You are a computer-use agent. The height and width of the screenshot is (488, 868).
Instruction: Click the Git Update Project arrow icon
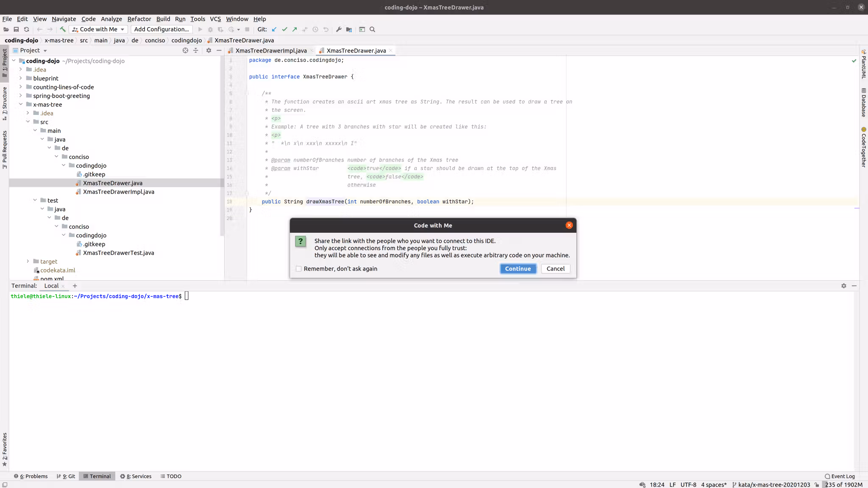pyautogui.click(x=274, y=29)
